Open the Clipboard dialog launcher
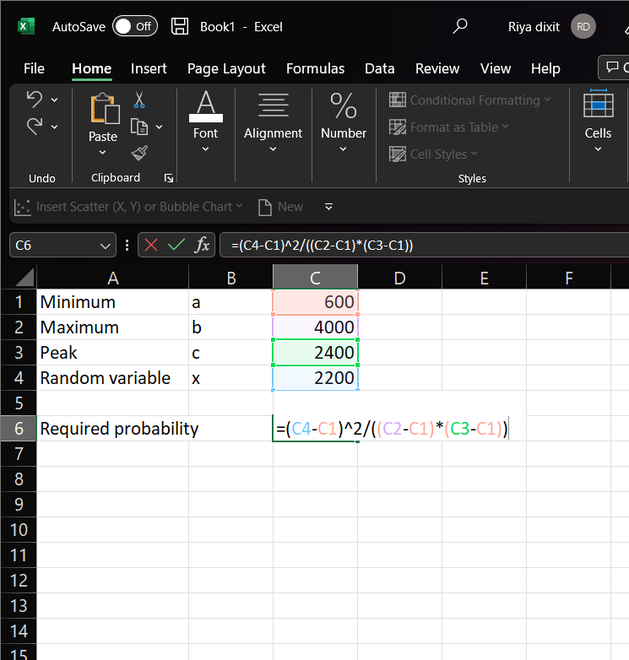This screenshot has height=660, width=629. (x=168, y=178)
